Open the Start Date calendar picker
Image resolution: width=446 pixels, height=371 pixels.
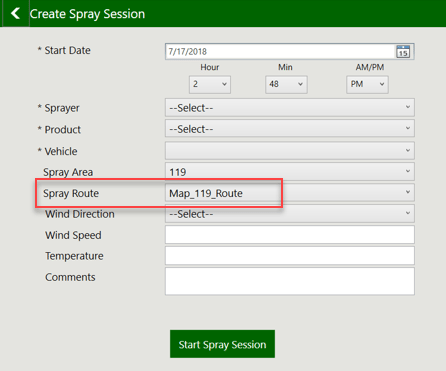point(403,52)
